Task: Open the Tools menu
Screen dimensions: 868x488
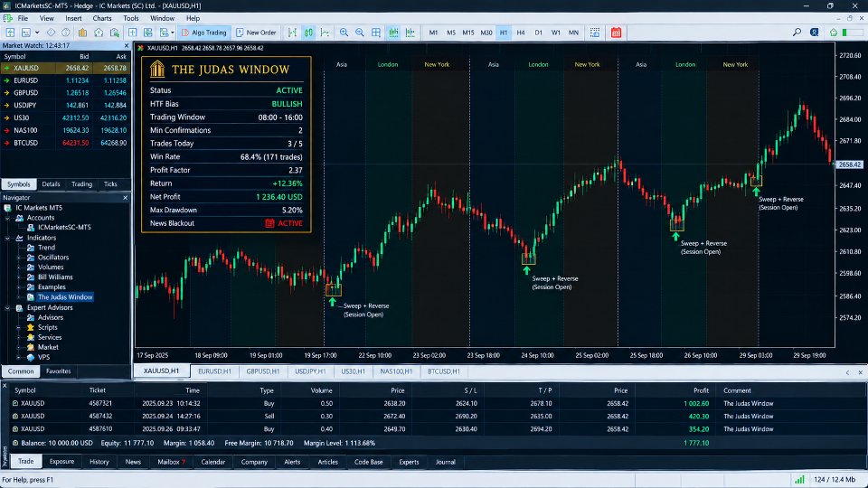Action: coord(130,18)
